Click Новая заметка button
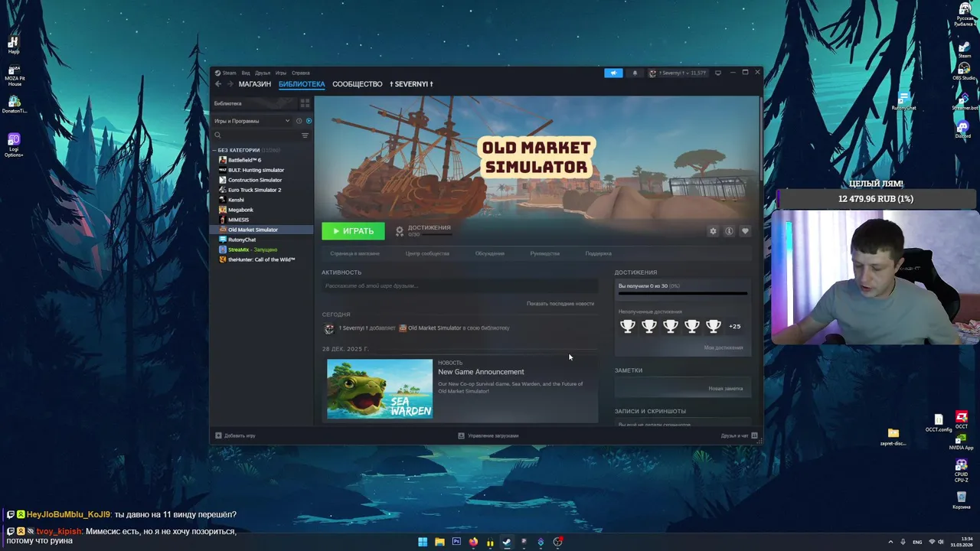Image resolution: width=980 pixels, height=551 pixels. point(725,388)
